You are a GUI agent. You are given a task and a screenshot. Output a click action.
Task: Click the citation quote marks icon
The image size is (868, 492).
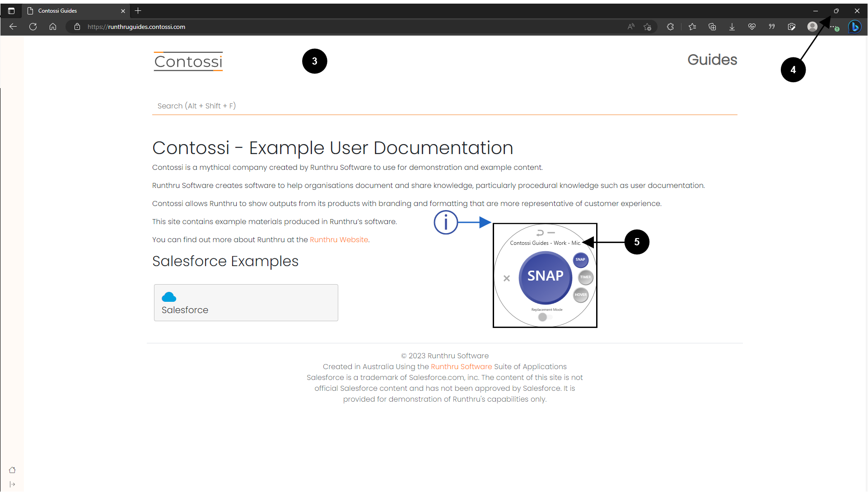[x=772, y=27]
